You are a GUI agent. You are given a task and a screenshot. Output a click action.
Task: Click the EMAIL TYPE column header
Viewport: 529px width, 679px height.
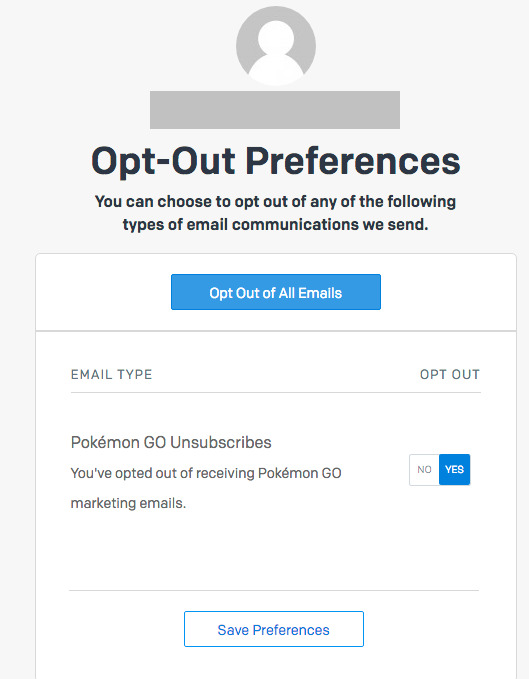(112, 375)
